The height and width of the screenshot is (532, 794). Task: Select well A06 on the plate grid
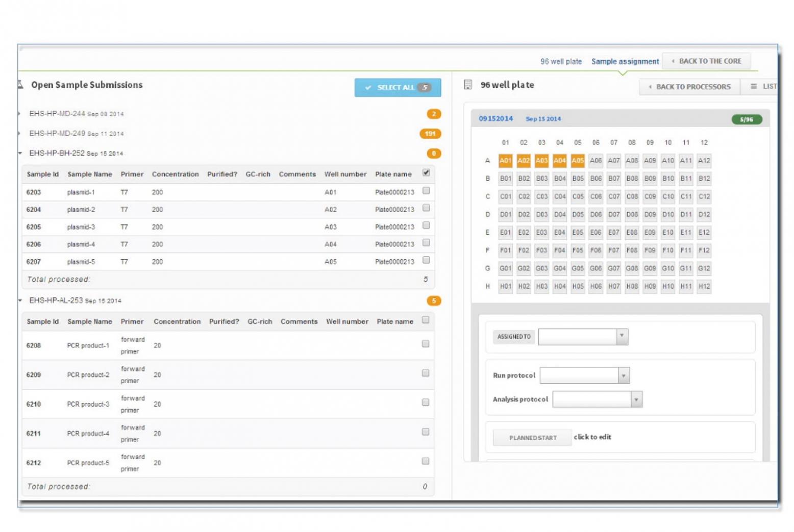595,161
